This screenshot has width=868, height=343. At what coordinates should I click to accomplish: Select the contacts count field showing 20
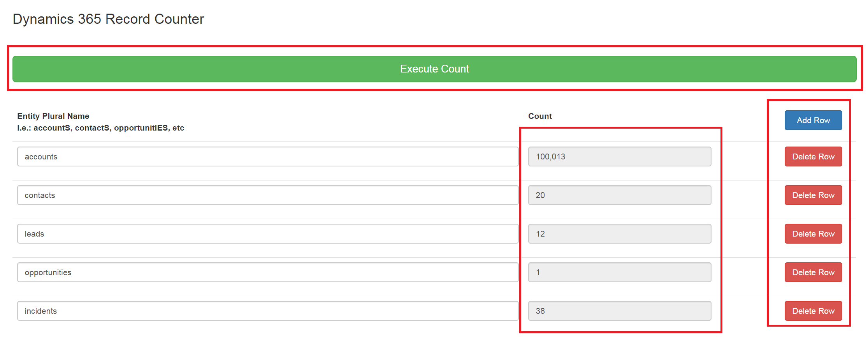(x=619, y=195)
